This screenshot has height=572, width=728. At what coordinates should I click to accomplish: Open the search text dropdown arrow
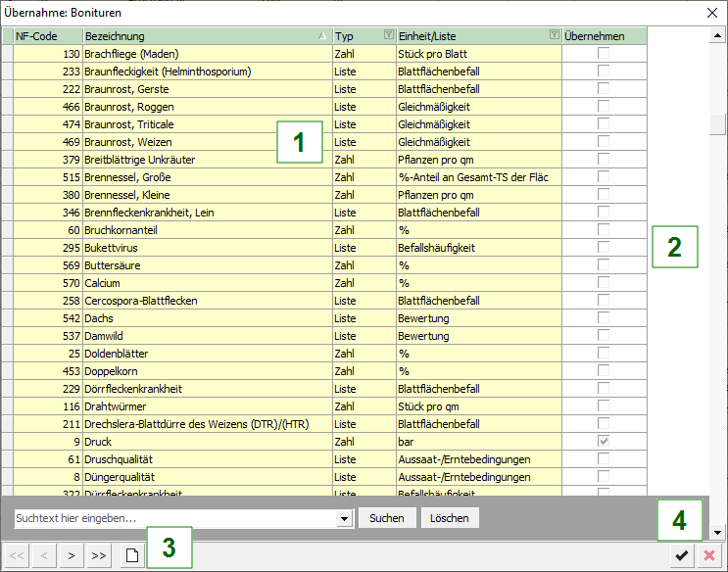[344, 518]
